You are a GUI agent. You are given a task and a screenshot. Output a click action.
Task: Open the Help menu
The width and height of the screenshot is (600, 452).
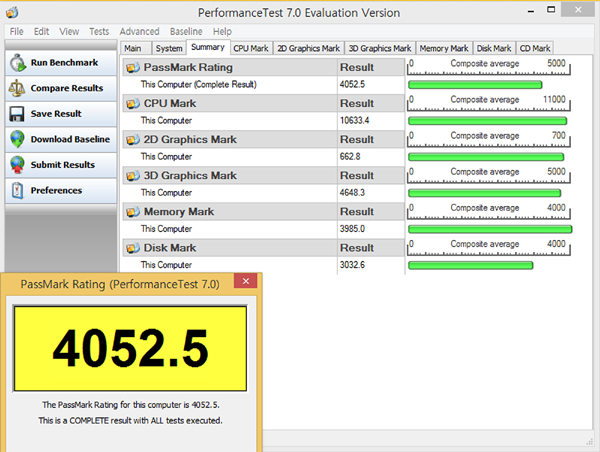click(222, 31)
